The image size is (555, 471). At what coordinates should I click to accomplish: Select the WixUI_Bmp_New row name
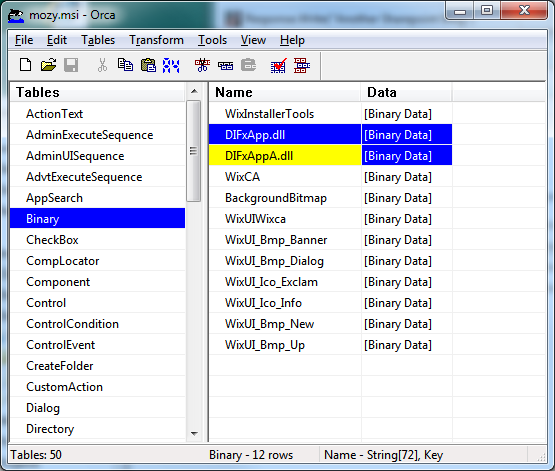click(285, 324)
